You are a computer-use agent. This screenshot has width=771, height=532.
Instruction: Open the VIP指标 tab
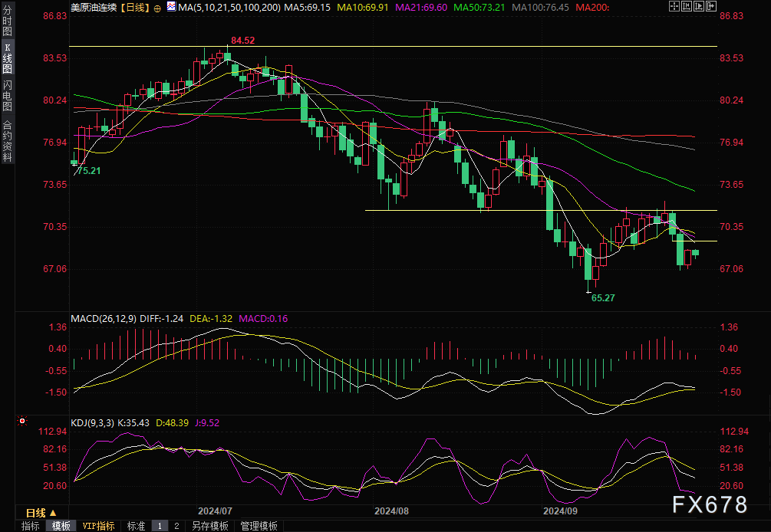[98, 526]
